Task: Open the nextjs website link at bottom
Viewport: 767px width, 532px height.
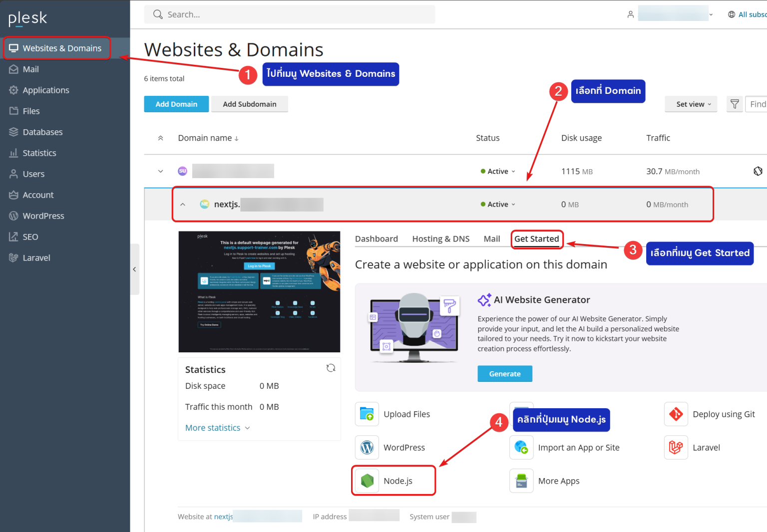Action: (223, 517)
